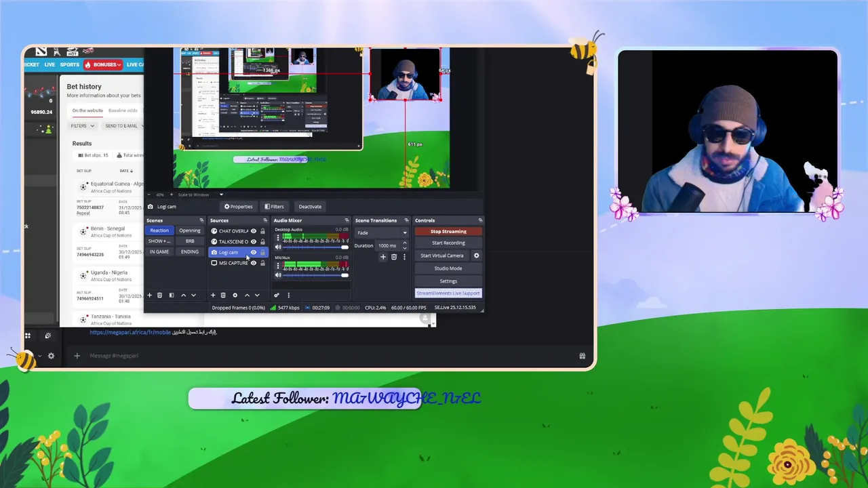Open the Baseline odds tab
868x488 pixels.
coord(123,110)
